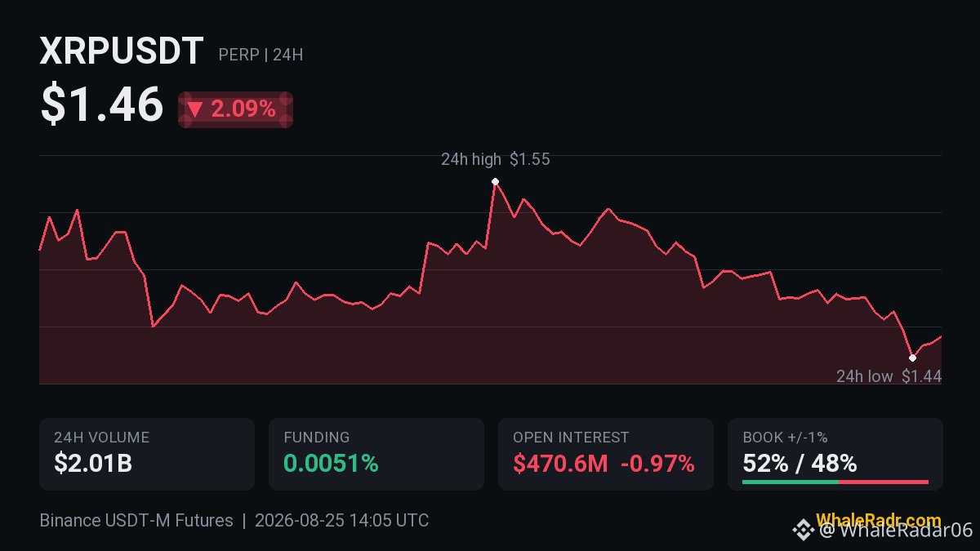Click the OPEN INTEREST heading

point(571,438)
